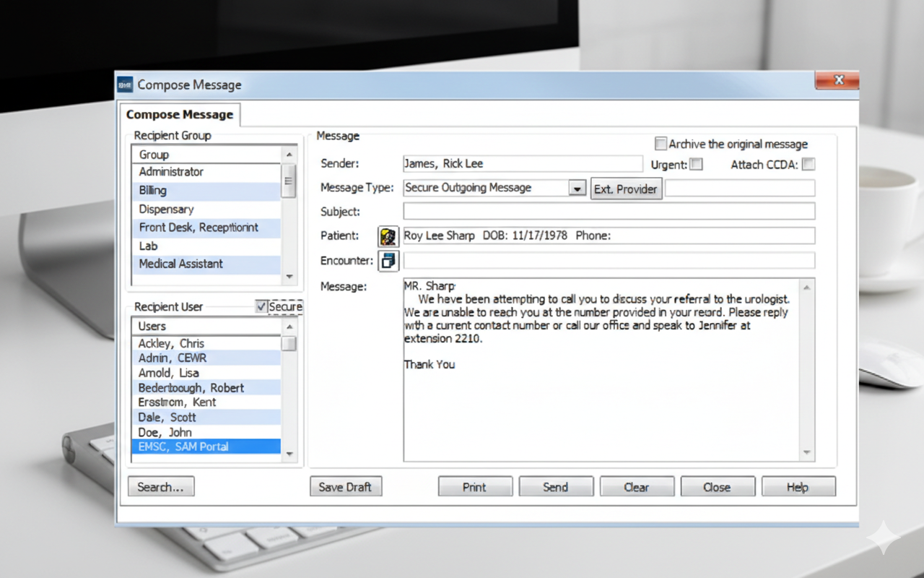
Task: Uncheck the Secure checkbox
Action: (261, 307)
